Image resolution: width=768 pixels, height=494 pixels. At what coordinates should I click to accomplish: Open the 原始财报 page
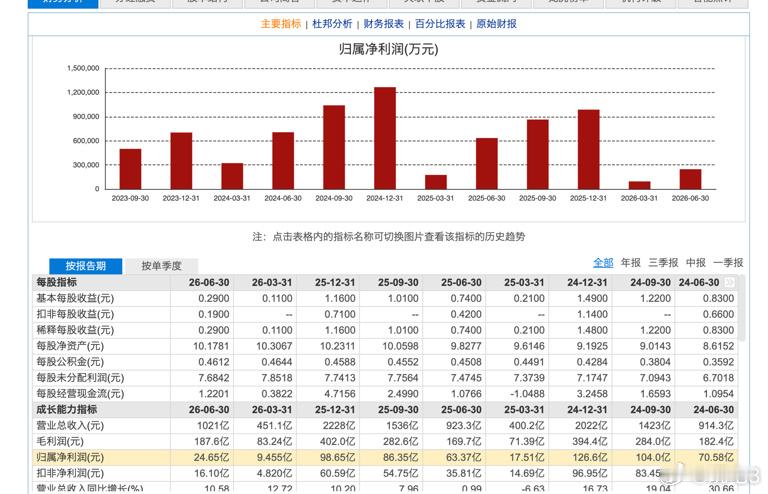click(x=496, y=24)
